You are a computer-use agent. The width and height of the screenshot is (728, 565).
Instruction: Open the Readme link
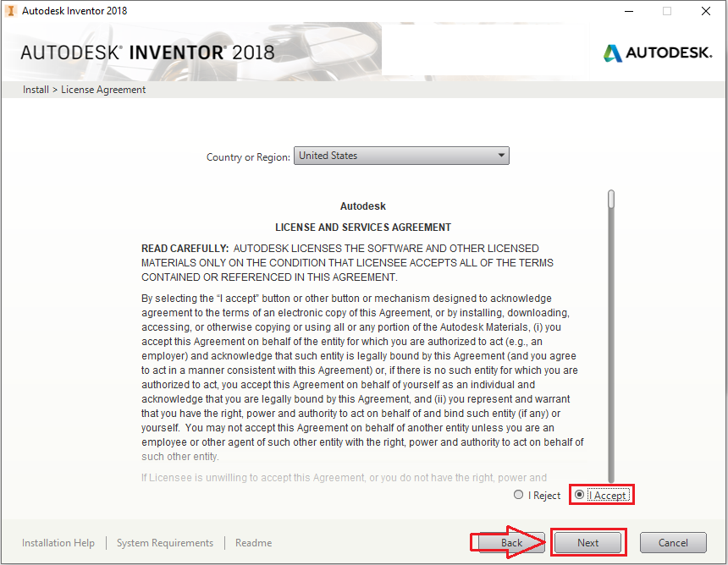(253, 543)
